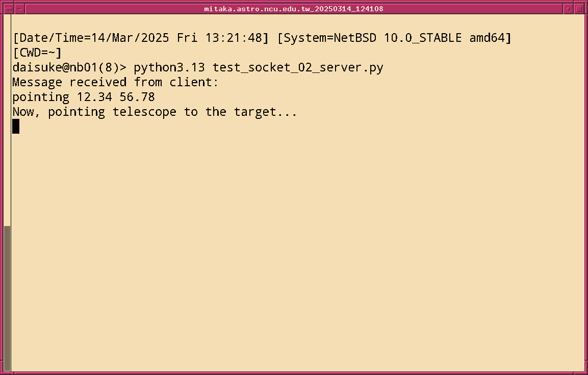Open the window menu button in title bar
The width and height of the screenshot is (588, 375).
pos(9,9)
